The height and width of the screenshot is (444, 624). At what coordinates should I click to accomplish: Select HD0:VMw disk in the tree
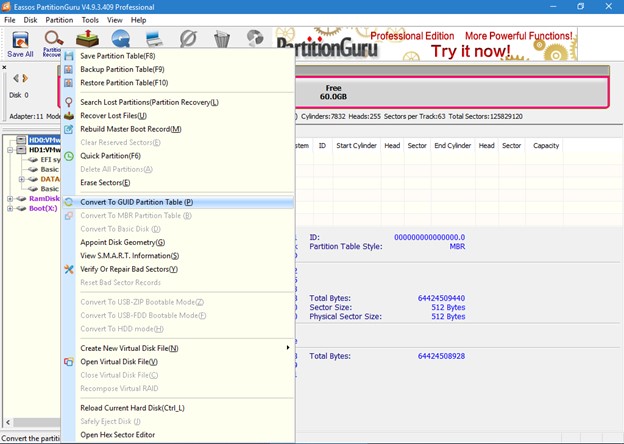(44, 141)
